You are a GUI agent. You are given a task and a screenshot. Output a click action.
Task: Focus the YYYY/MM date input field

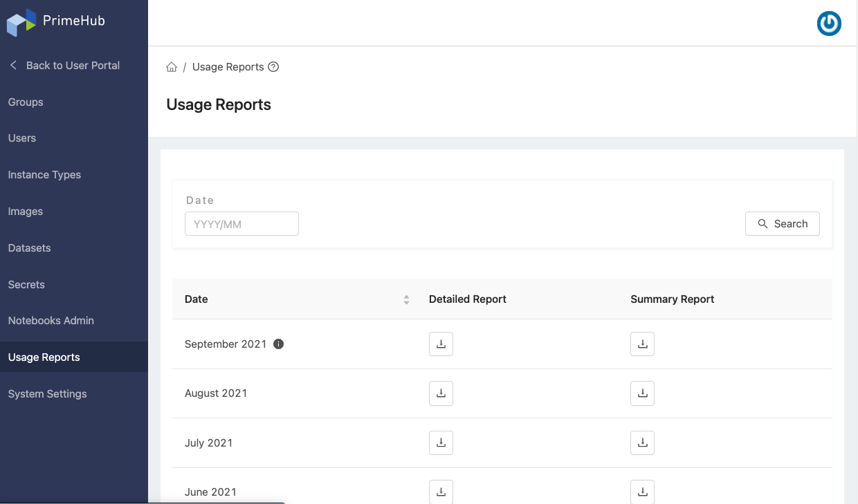coord(241,224)
